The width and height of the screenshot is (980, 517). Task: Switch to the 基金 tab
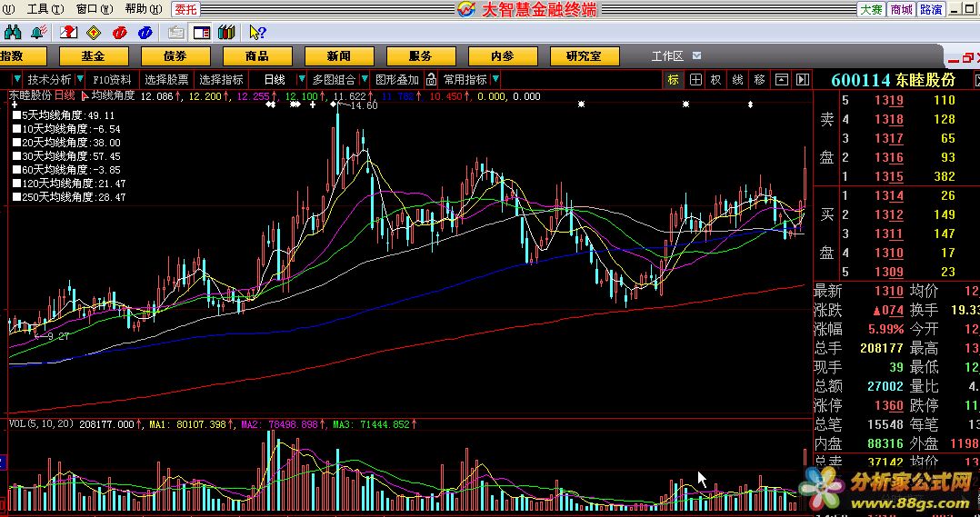(x=93, y=56)
